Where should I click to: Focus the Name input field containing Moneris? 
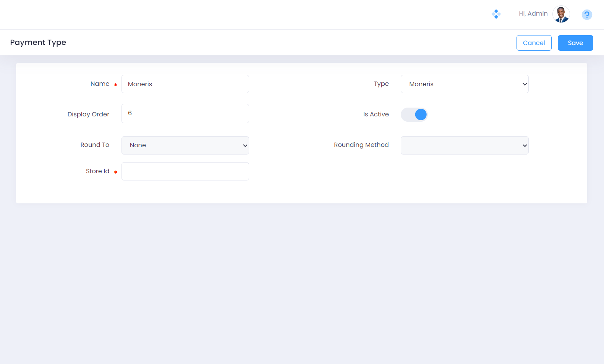185,84
